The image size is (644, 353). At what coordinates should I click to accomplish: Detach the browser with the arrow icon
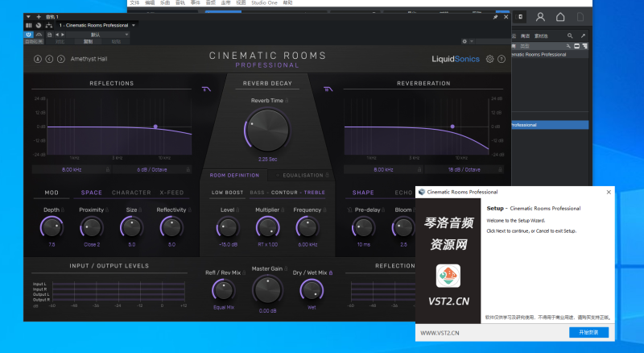click(x=583, y=35)
